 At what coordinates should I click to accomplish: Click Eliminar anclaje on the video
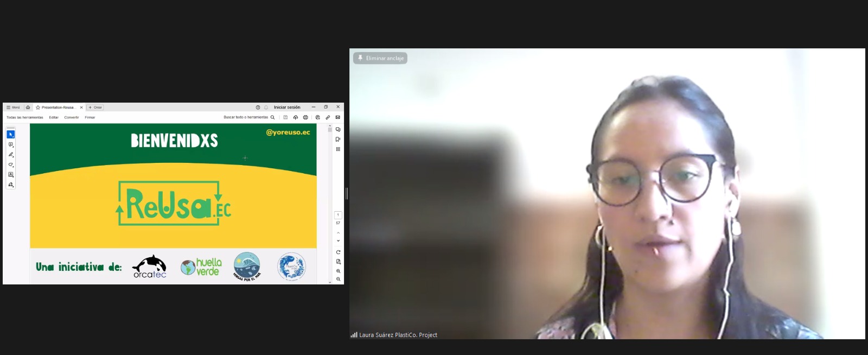380,58
